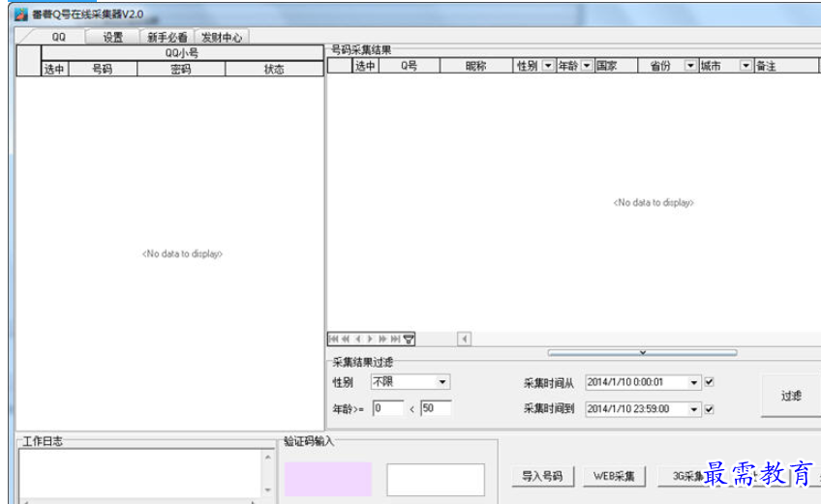Screen dimensions: 821x504
Task: Click the 密码 column header
Action: click(181, 69)
